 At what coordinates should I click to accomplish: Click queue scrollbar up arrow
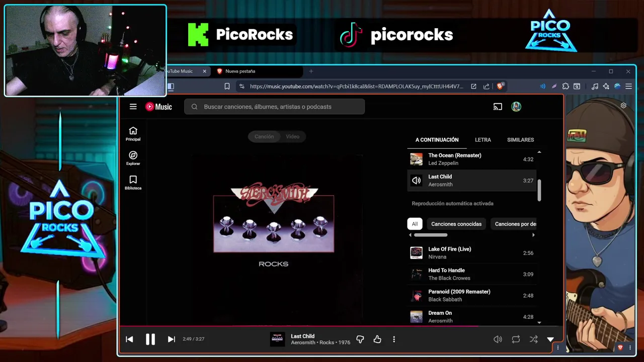(539, 152)
